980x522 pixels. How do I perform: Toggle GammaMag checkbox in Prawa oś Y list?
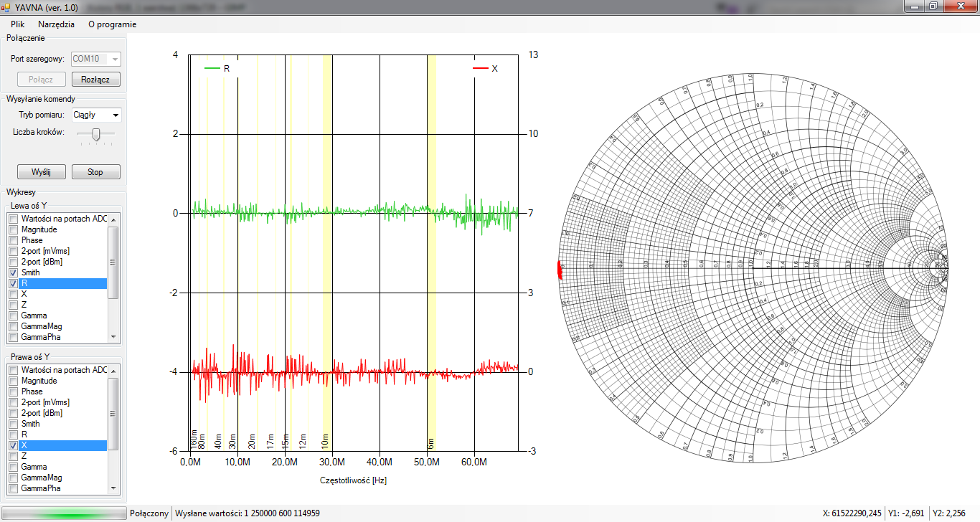coord(13,478)
